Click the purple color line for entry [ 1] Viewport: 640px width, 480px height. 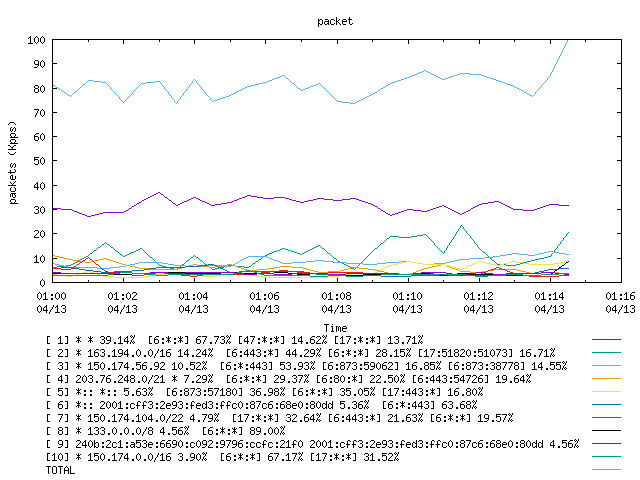(606, 339)
